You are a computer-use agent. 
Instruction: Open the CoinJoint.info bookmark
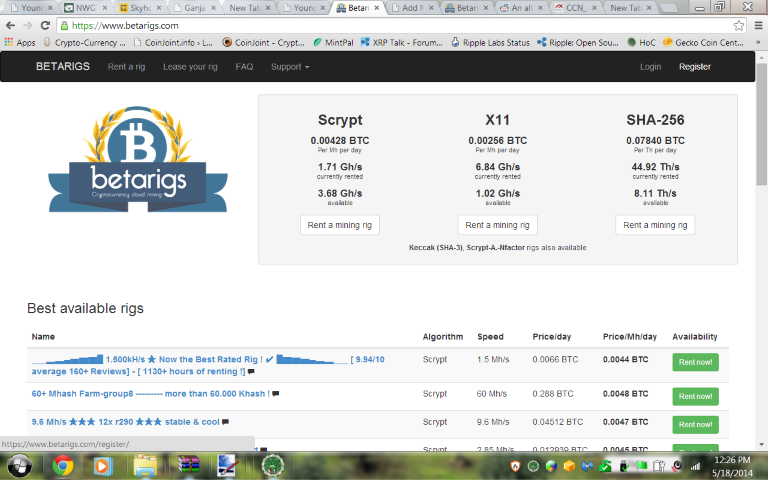click(173, 43)
